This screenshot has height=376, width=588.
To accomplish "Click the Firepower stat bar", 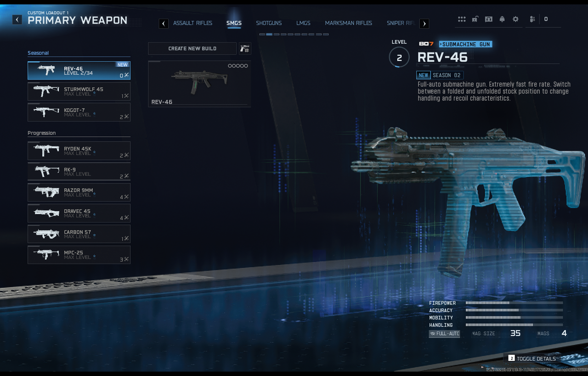I will coord(514,303).
